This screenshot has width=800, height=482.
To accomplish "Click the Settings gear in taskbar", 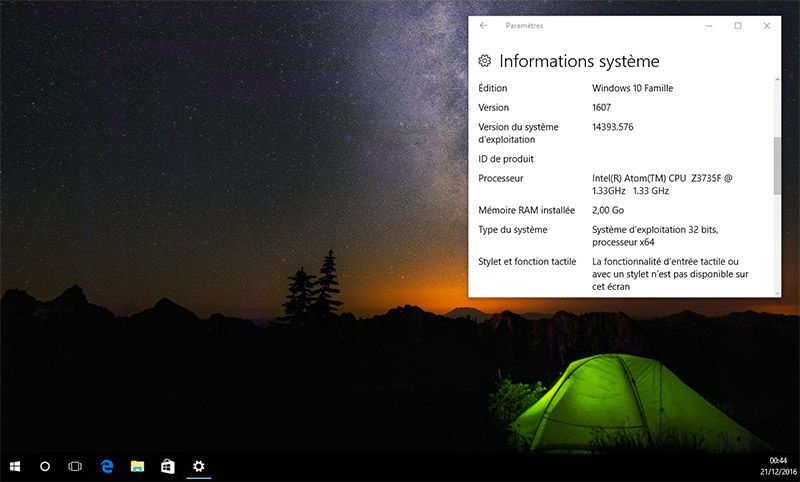I will pos(199,466).
